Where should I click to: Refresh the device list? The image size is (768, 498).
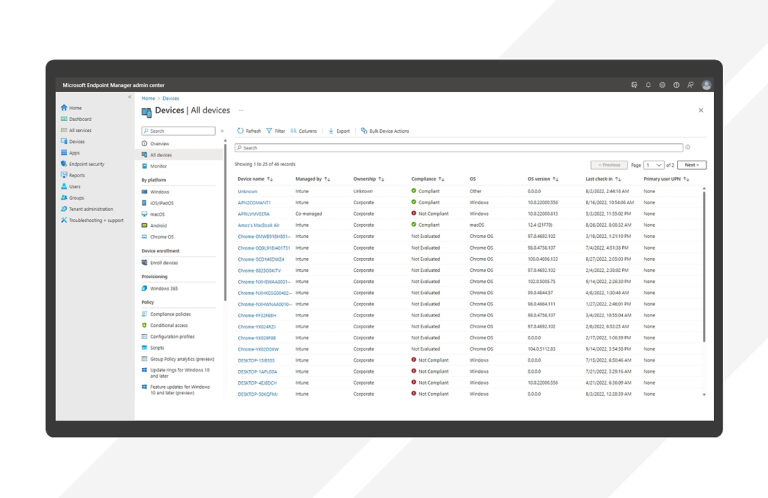(x=249, y=131)
